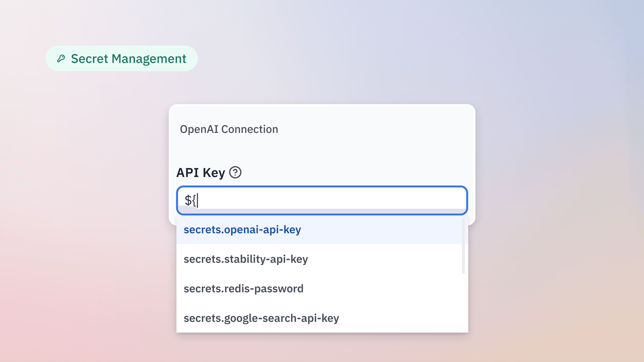Accept the highlighted blue autocomplete entry
The height and width of the screenshot is (362, 644).
242,230
